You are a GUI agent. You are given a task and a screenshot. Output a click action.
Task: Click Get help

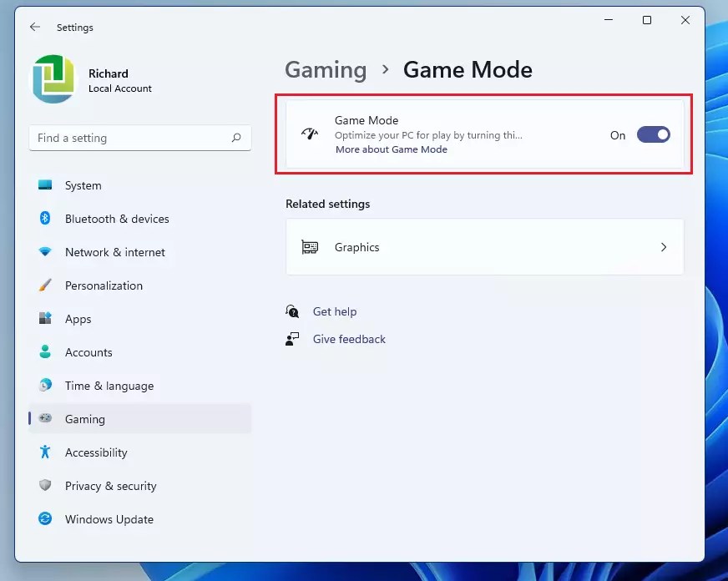coord(335,311)
